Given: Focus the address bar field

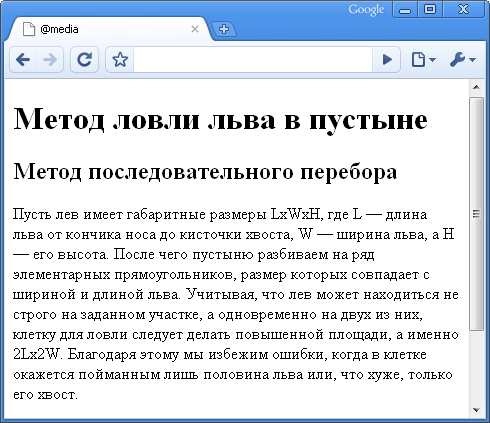Looking at the screenshot, I should [253, 60].
